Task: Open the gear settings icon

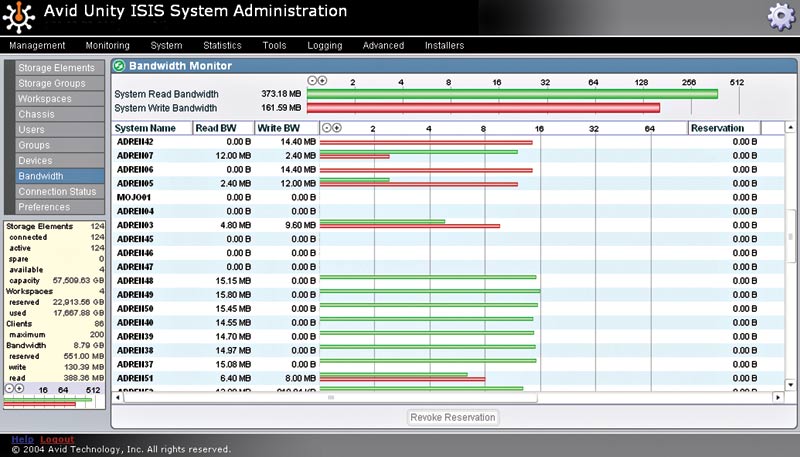Action: tap(781, 16)
